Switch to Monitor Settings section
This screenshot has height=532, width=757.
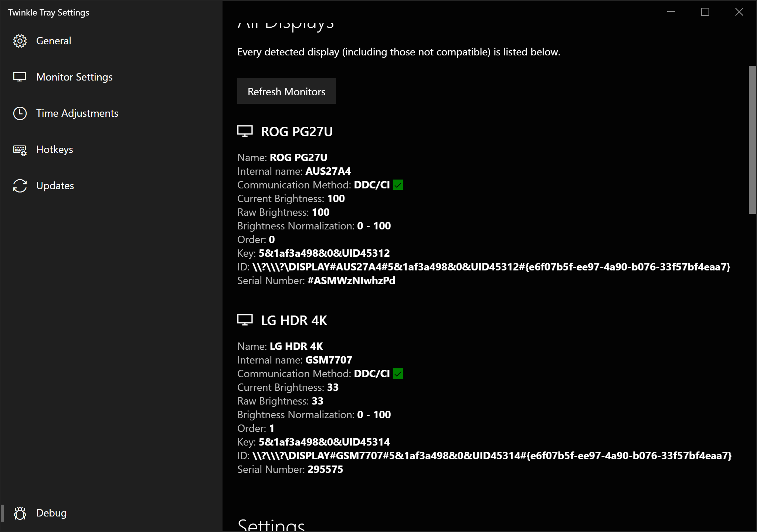click(x=74, y=77)
